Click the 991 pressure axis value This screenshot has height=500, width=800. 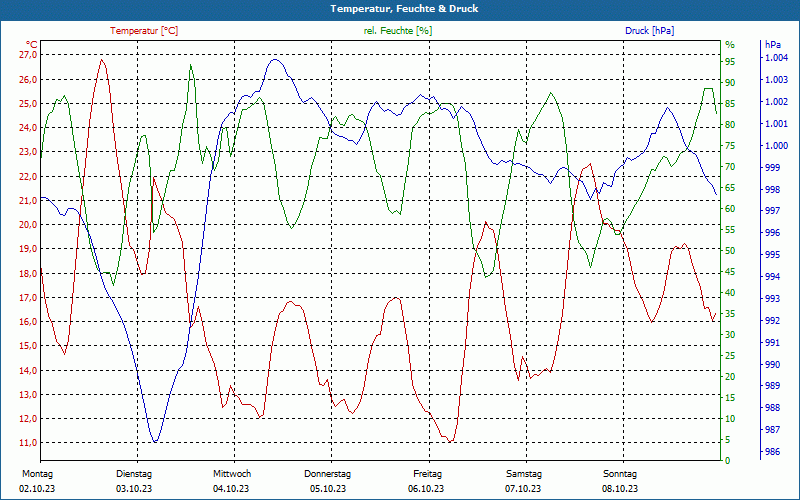[x=772, y=342]
